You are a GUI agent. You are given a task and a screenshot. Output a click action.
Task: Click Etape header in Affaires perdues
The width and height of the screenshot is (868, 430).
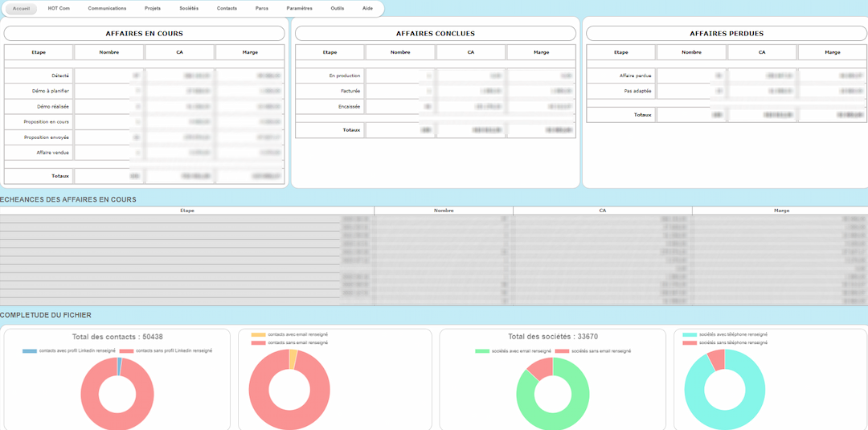tap(621, 52)
